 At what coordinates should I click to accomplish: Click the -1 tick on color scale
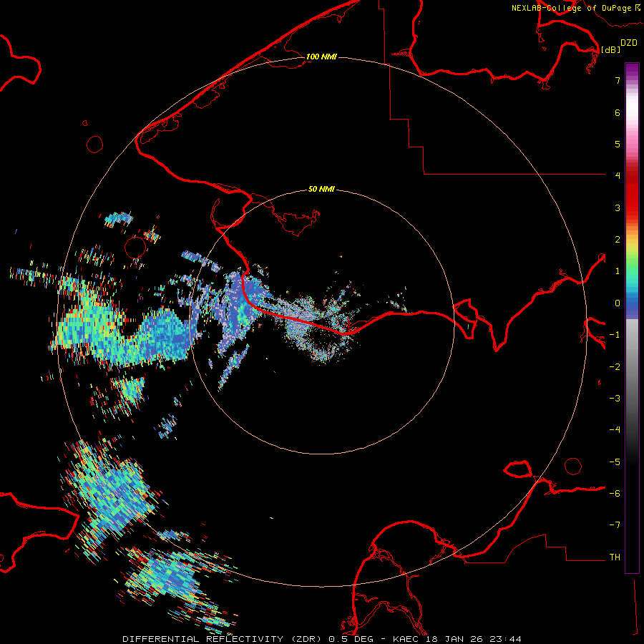(x=615, y=335)
